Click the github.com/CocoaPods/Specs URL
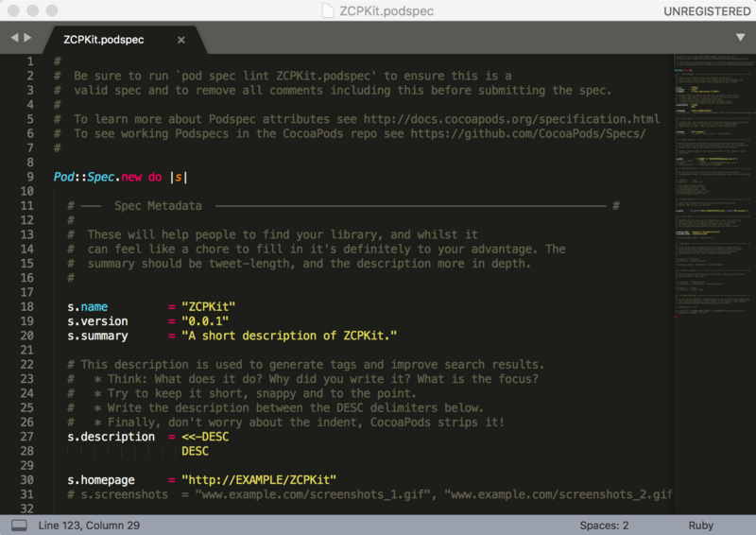The height and width of the screenshot is (535, 756). (528, 133)
